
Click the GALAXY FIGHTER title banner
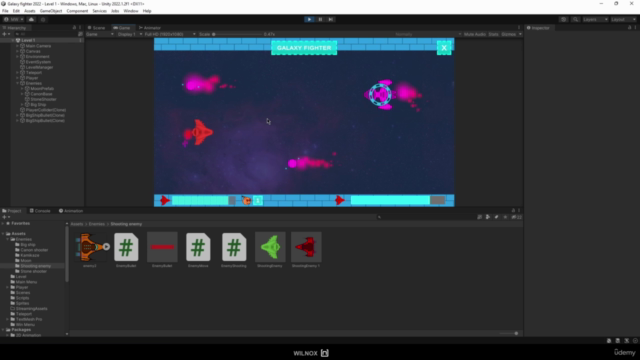tap(304, 48)
